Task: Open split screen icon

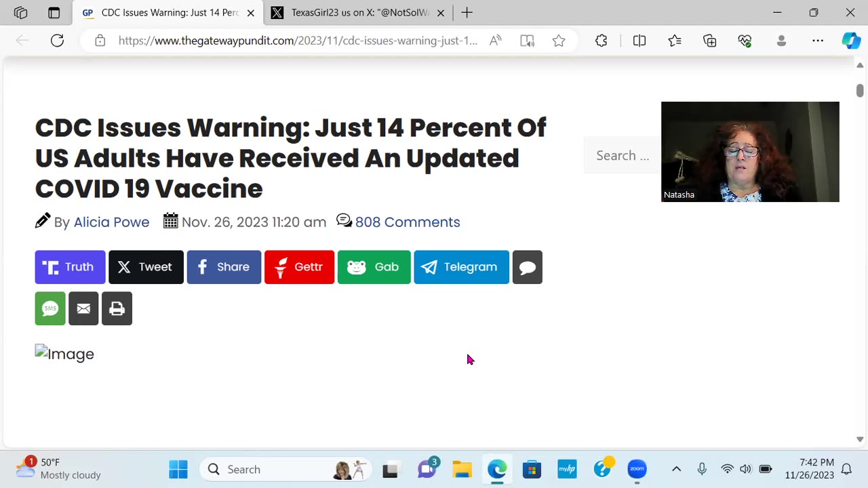Action: (x=639, y=41)
